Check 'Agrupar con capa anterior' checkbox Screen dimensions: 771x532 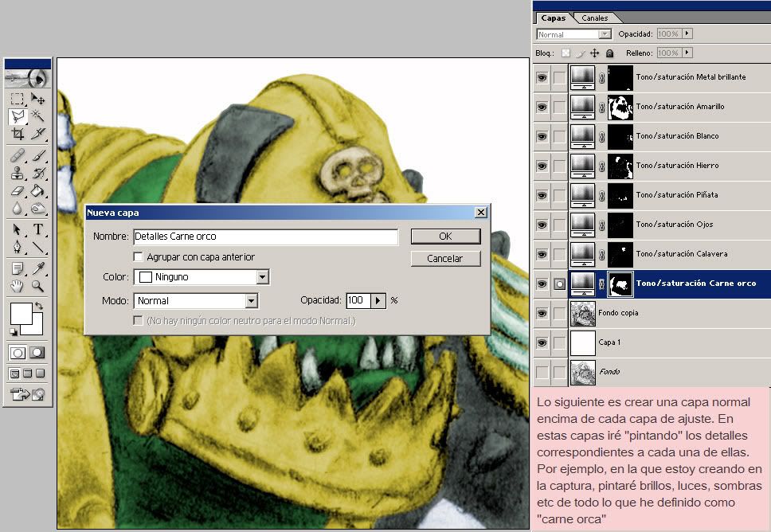(x=138, y=256)
